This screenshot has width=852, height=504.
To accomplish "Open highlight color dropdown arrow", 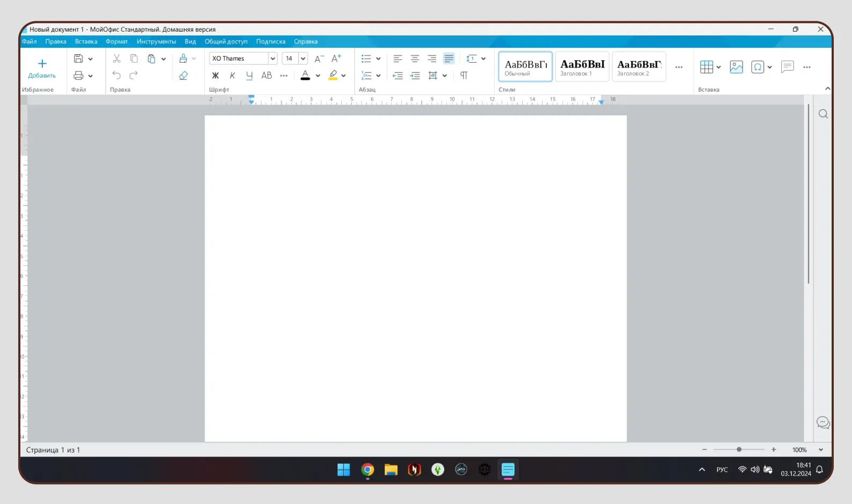I will pos(343,76).
